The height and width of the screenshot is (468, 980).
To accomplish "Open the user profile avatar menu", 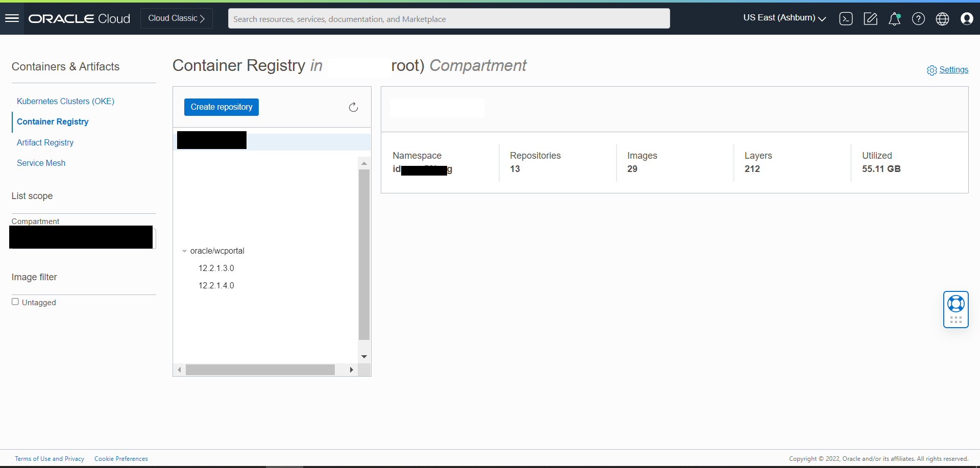I will (967, 19).
